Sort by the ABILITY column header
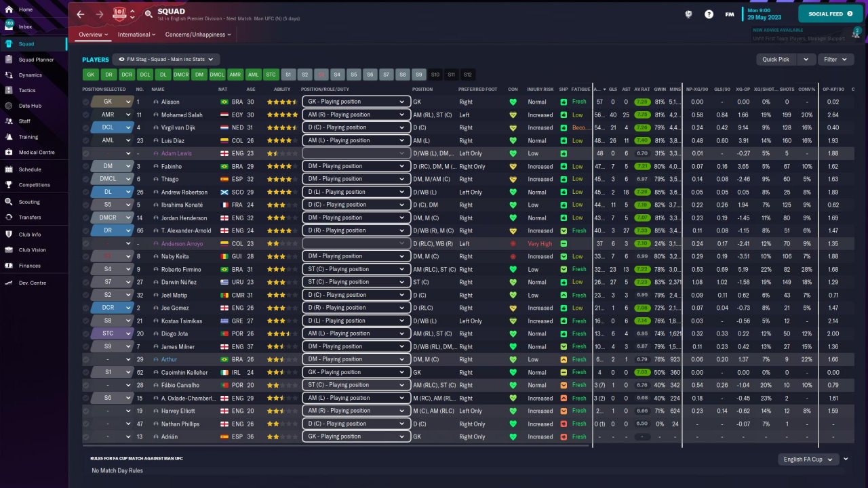This screenshot has height=488, width=868. click(x=282, y=89)
